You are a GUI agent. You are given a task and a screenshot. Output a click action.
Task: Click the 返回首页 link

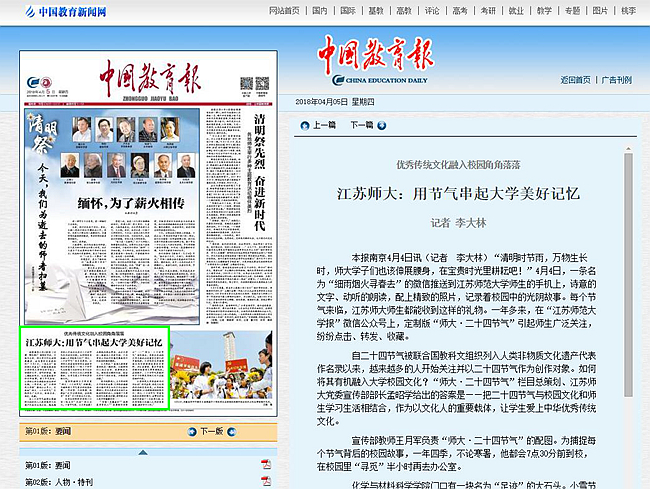(x=575, y=79)
